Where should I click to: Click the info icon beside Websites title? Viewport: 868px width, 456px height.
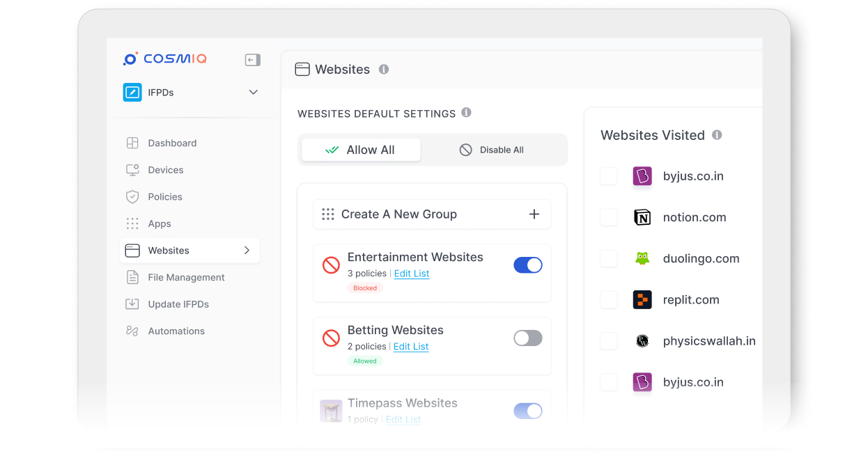pos(383,69)
